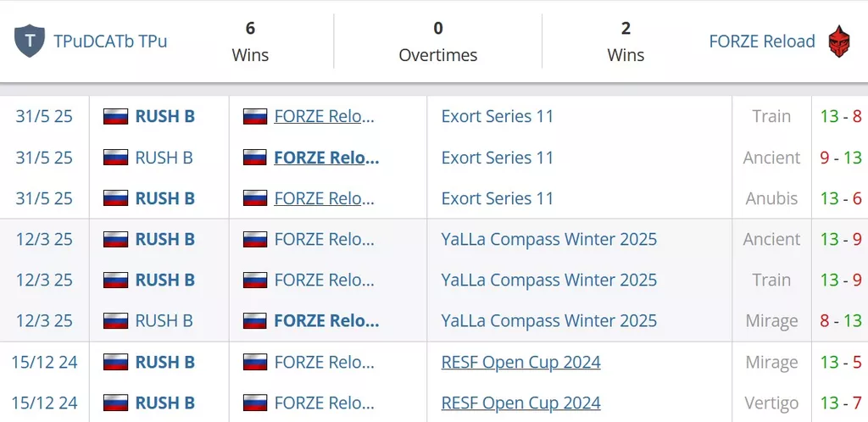The height and width of the screenshot is (422, 868).
Task: Click the 8 - 13 Mirage match score
Action: (x=841, y=321)
